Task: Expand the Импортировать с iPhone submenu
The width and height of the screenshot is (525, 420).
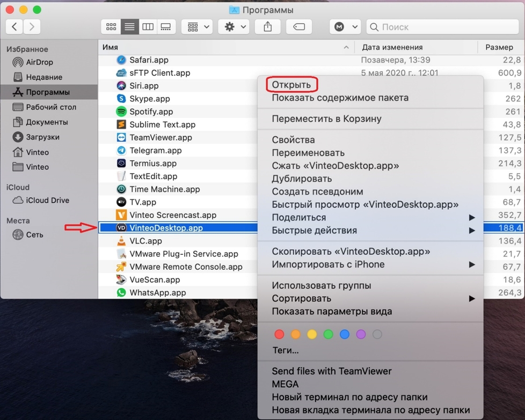Action: pos(370,264)
